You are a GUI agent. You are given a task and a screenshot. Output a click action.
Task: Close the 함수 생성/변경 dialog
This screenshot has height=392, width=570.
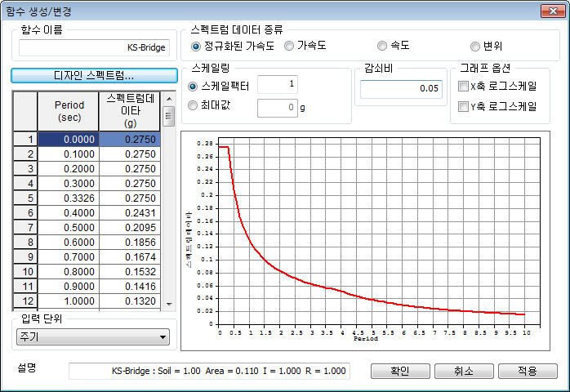(553, 11)
